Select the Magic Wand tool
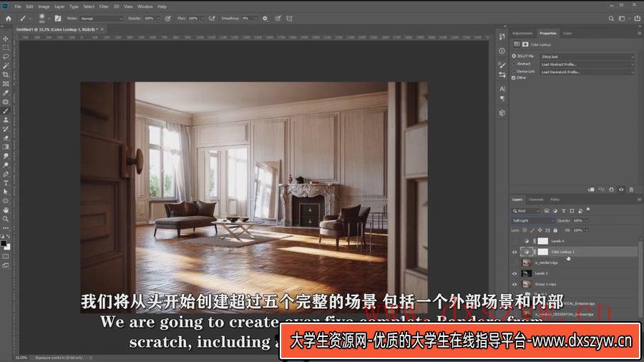The width and height of the screenshot is (644, 362). 6,66
